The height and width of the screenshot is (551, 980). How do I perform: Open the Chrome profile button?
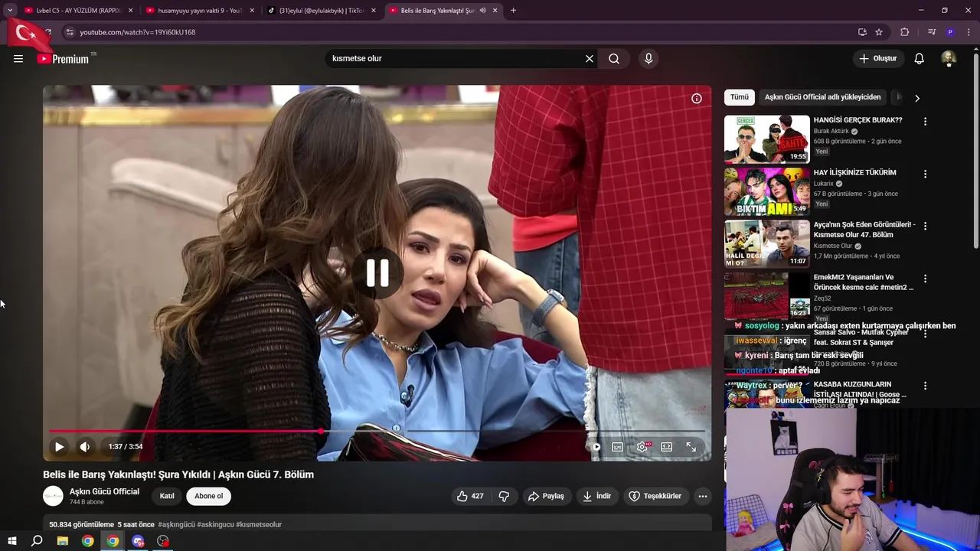click(950, 32)
